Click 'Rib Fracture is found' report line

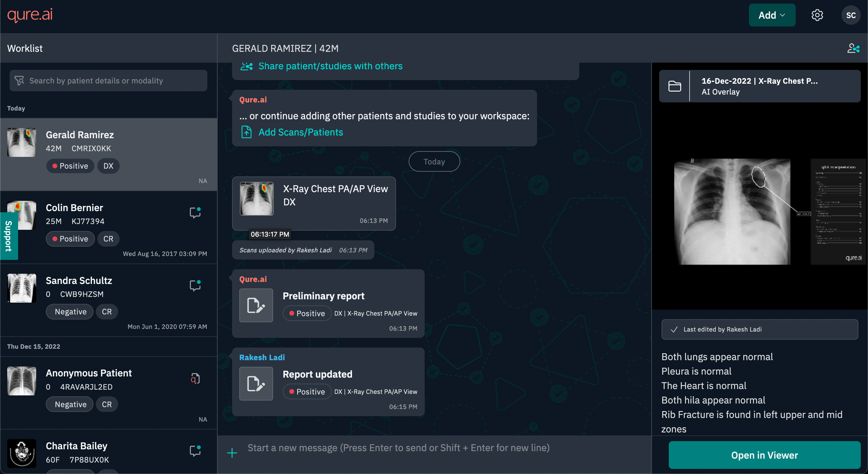pyautogui.click(x=751, y=422)
